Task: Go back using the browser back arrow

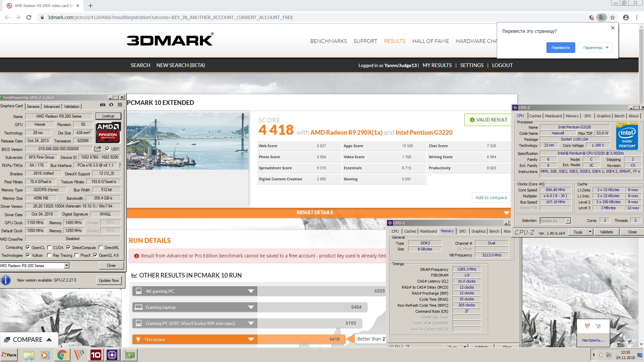Action: pyautogui.click(x=7, y=17)
